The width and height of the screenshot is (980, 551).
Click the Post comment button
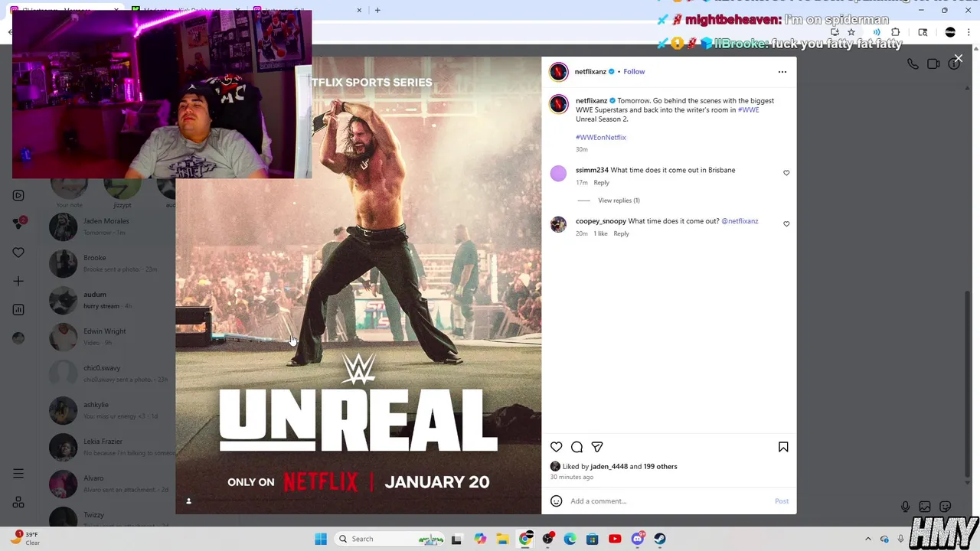click(x=782, y=501)
